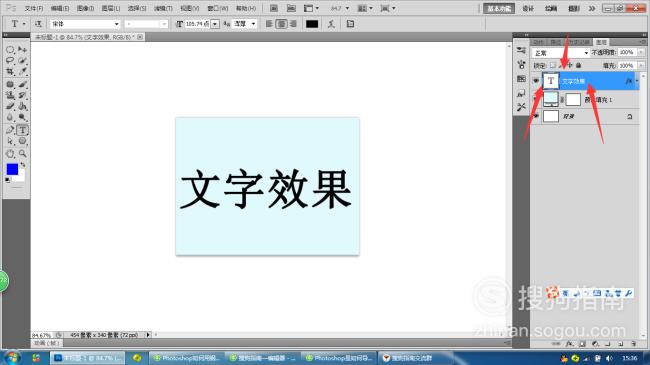Open the font size dropdown arrow
Viewport: 650px width, 365px height.
click(x=215, y=24)
